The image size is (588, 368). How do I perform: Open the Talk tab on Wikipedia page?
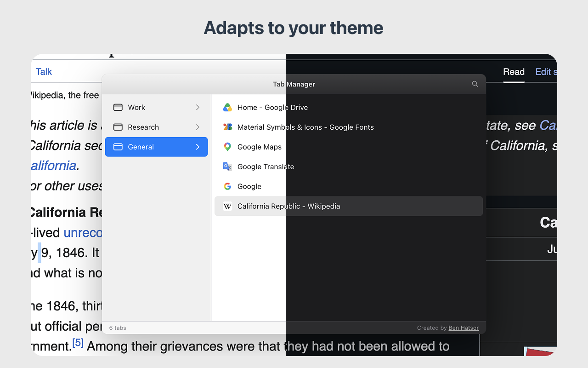pyautogui.click(x=44, y=72)
